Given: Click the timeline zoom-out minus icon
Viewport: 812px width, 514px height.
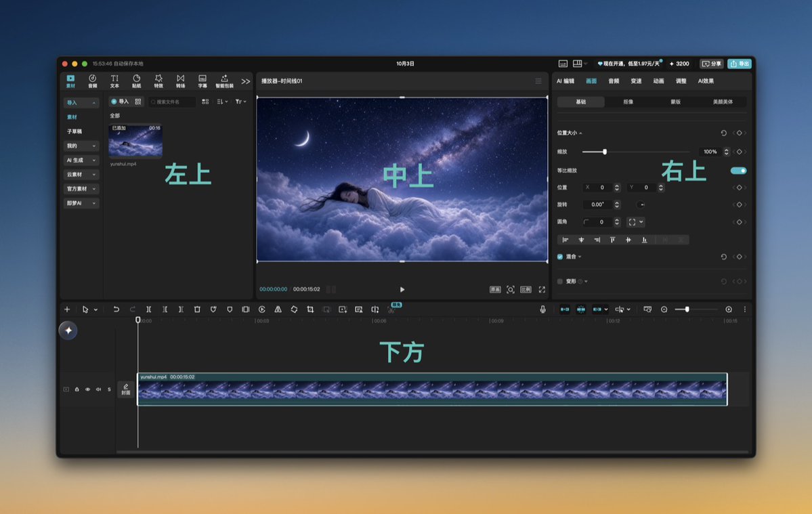Looking at the screenshot, I should (664, 309).
